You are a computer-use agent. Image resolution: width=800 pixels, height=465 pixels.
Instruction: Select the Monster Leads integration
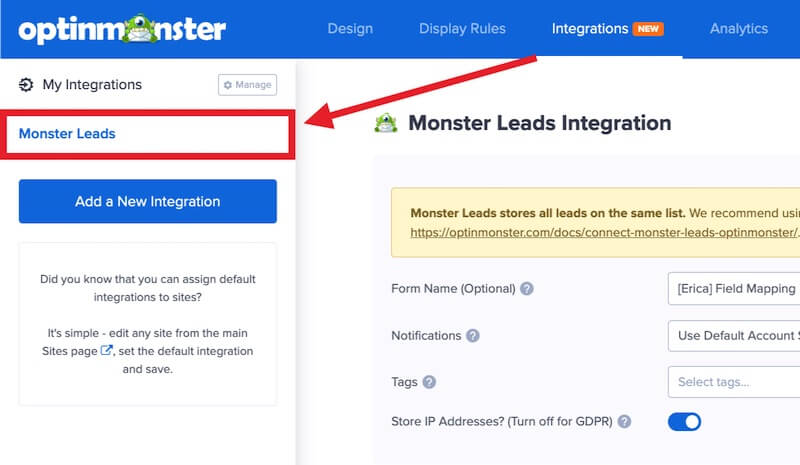pos(147,134)
